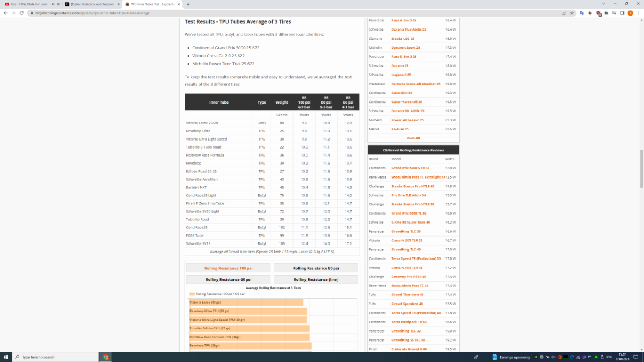Open the clock and date flyout
The width and height of the screenshot is (644, 362).
[x=622, y=357]
